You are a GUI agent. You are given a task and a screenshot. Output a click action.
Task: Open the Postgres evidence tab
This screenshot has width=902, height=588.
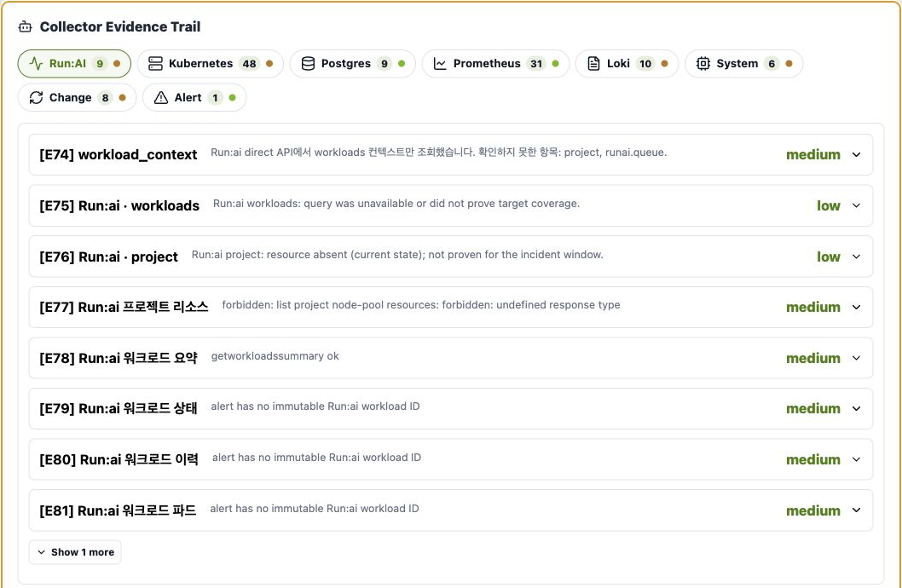click(353, 63)
